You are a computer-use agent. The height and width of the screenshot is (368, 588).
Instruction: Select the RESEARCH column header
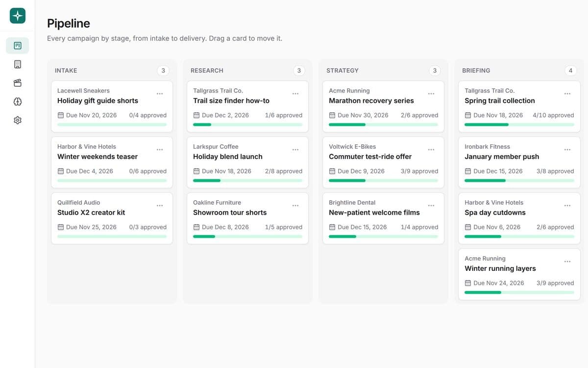point(207,71)
